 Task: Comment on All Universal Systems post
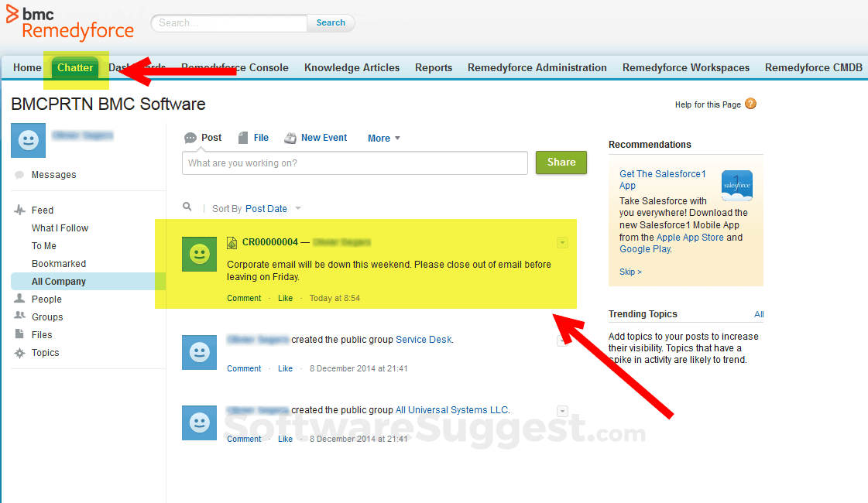244,439
